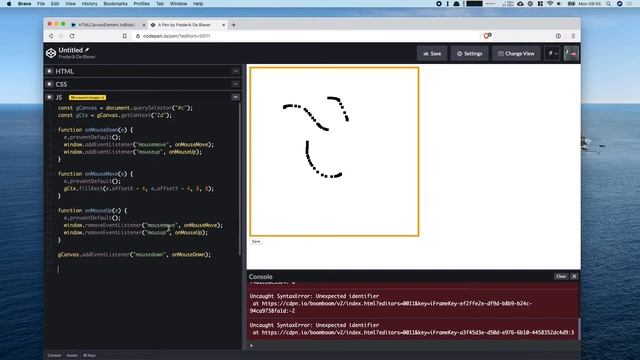This screenshot has width=640, height=360.
Task: Open the Profiles menu
Action: click(141, 4)
